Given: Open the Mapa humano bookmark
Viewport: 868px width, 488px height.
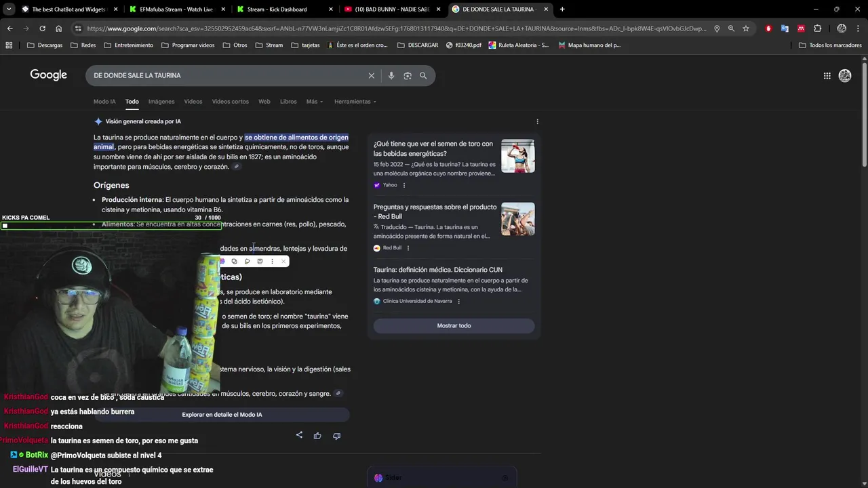Looking at the screenshot, I should coord(589,45).
